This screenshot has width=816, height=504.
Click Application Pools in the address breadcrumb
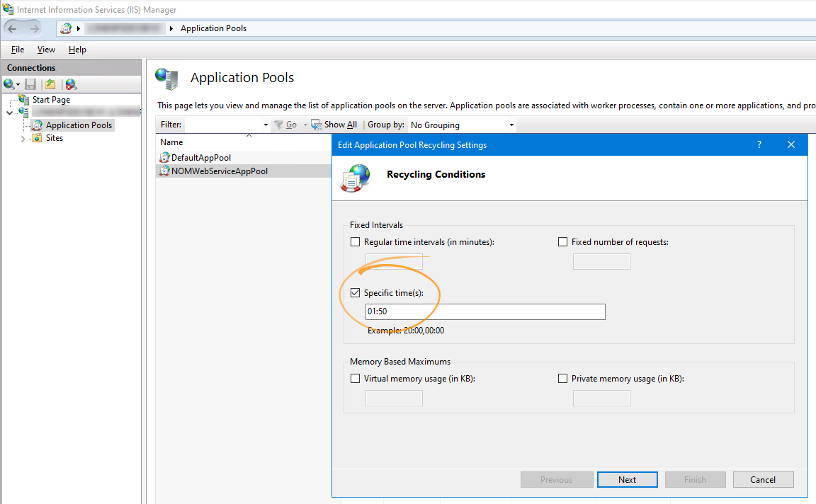click(x=213, y=28)
